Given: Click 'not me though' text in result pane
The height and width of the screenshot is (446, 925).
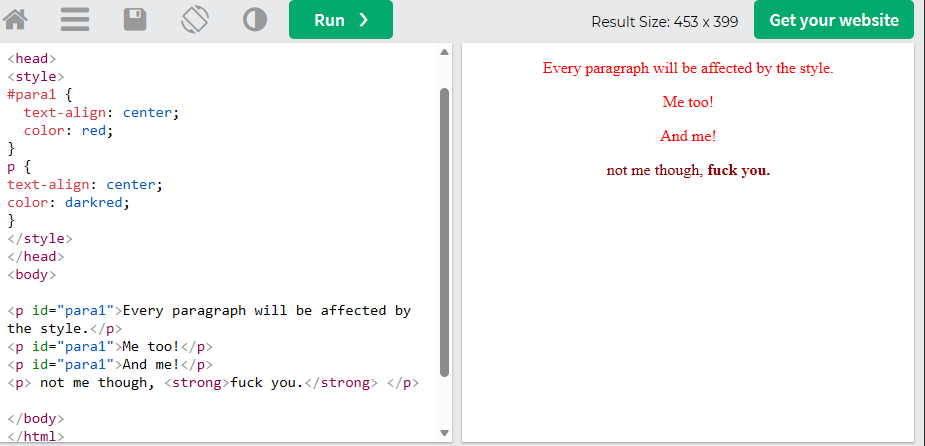Looking at the screenshot, I should point(655,170).
